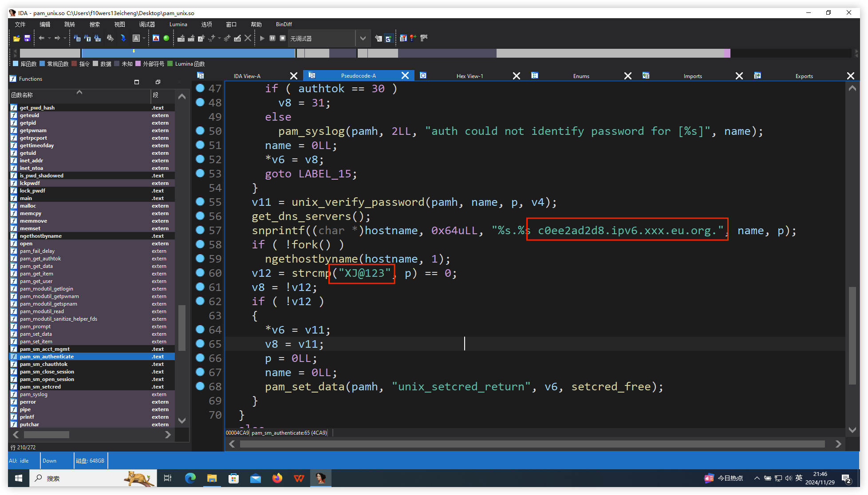868x495 pixels.
Task: Click the create string 'A+' toolbar icon
Action: (x=201, y=39)
